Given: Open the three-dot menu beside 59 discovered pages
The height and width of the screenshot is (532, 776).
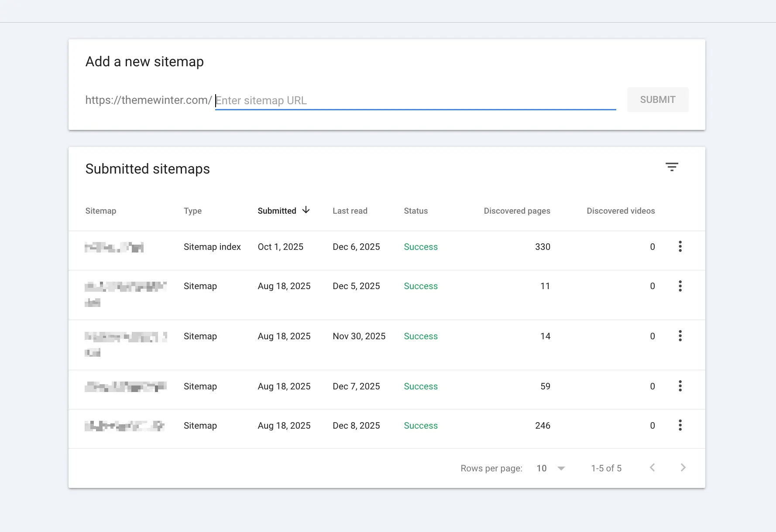Looking at the screenshot, I should coord(680,386).
